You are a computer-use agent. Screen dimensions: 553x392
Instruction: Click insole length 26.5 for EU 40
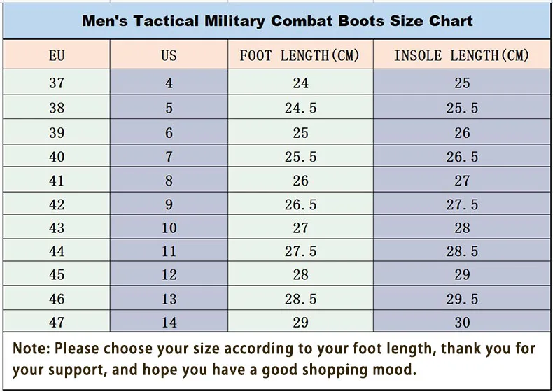[x=462, y=157]
